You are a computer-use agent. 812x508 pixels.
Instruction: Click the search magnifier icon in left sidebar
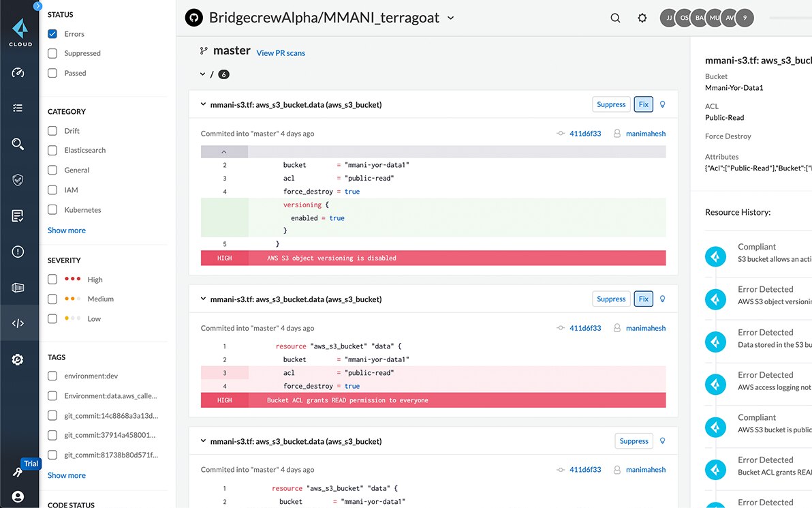18,144
